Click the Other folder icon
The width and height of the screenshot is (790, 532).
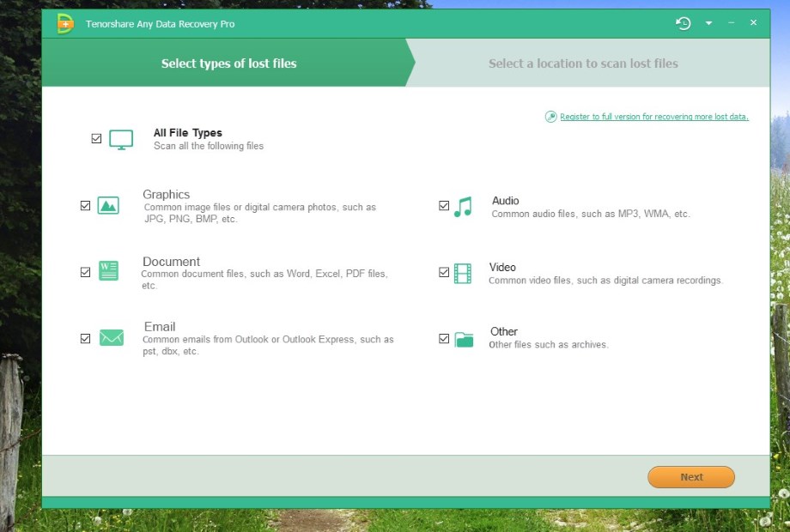464,339
